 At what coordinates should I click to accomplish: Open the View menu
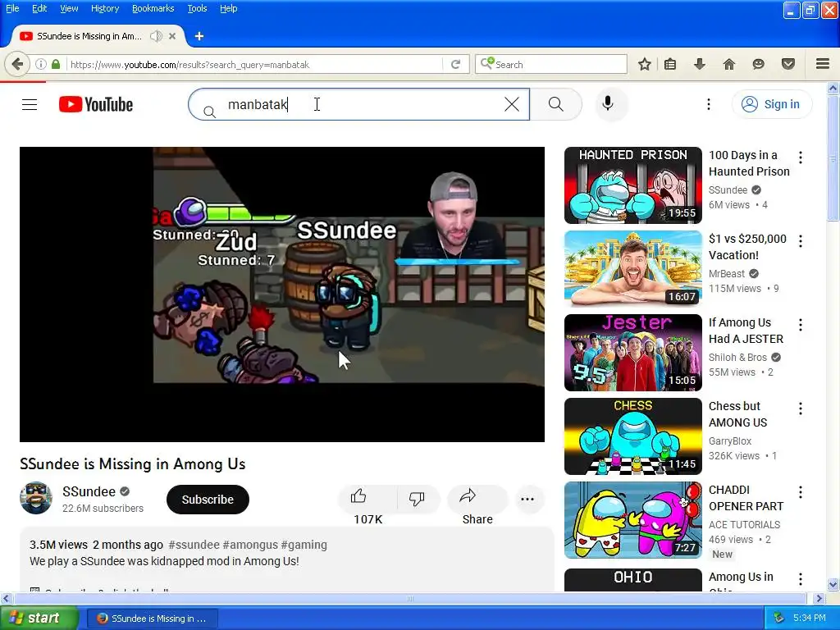click(x=69, y=8)
